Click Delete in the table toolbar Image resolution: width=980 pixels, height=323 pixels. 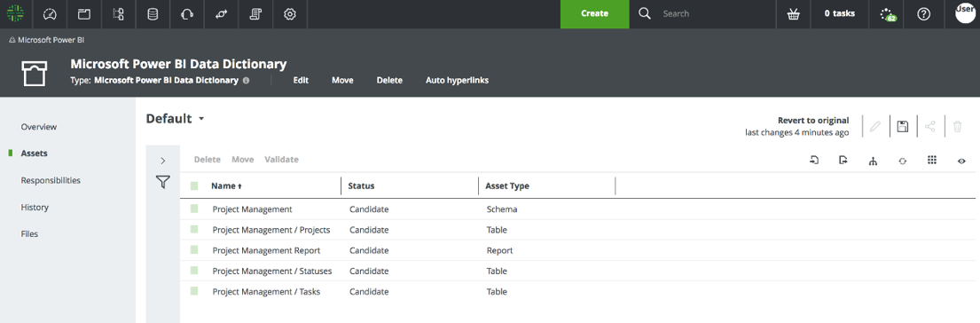pos(208,160)
